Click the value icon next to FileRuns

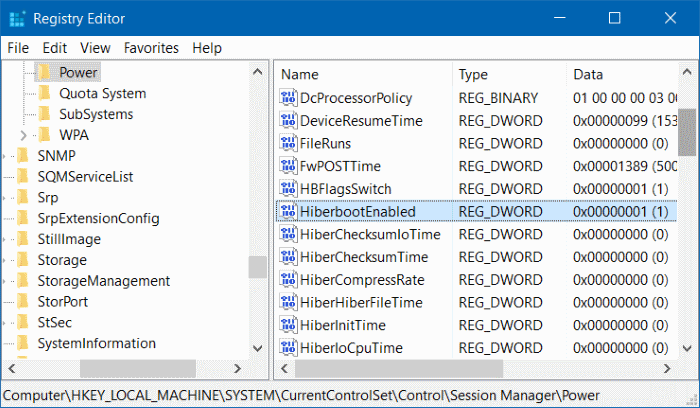[x=288, y=143]
